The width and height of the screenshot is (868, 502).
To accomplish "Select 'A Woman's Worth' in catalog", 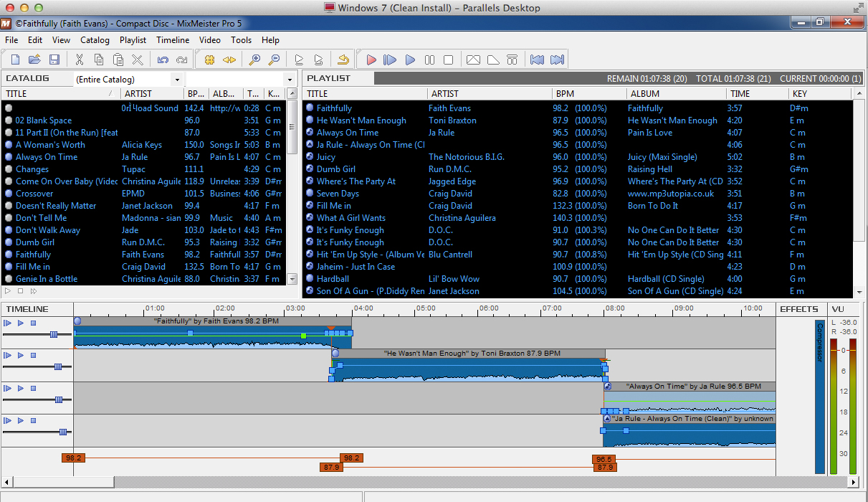I will [x=144, y=145].
